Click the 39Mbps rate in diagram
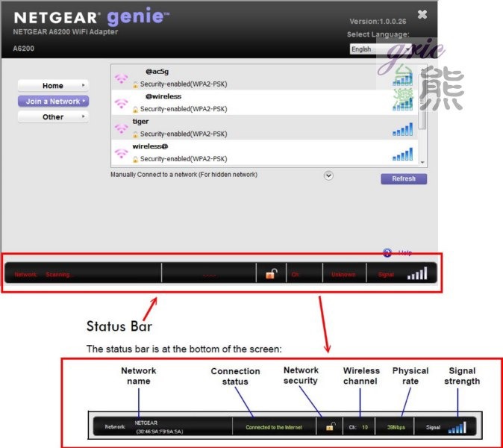 pos(396,427)
